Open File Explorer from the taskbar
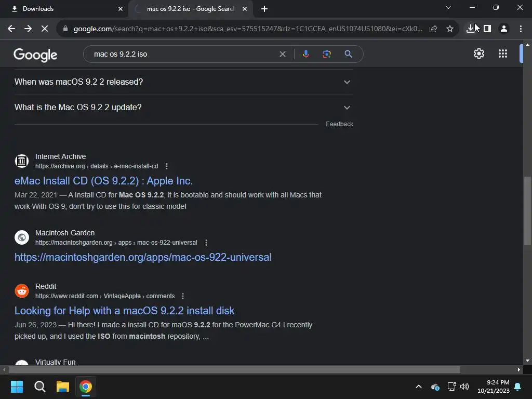 point(63,387)
